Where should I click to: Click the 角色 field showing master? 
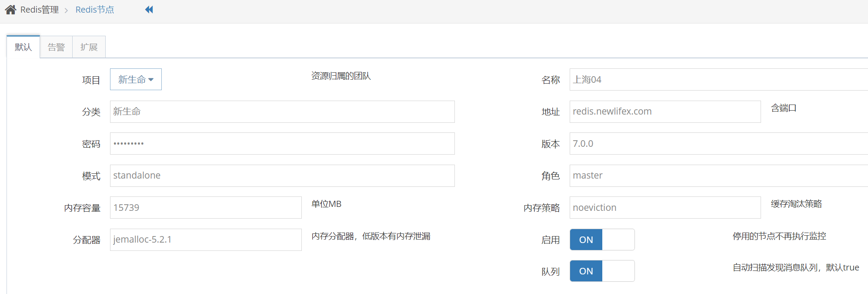click(719, 176)
